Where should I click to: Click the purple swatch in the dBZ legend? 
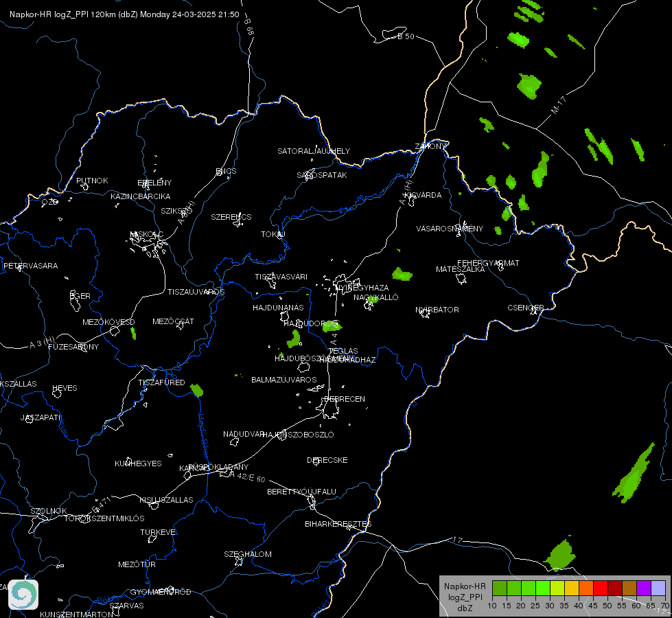point(644,588)
